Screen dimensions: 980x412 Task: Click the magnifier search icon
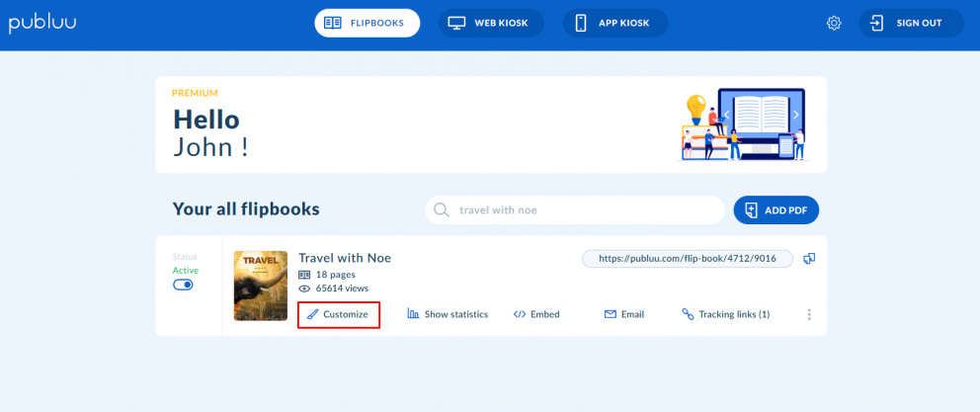pyautogui.click(x=443, y=210)
